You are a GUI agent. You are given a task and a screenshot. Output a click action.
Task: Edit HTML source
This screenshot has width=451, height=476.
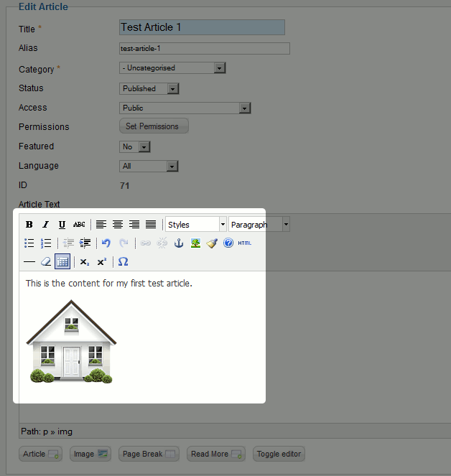pyautogui.click(x=245, y=243)
